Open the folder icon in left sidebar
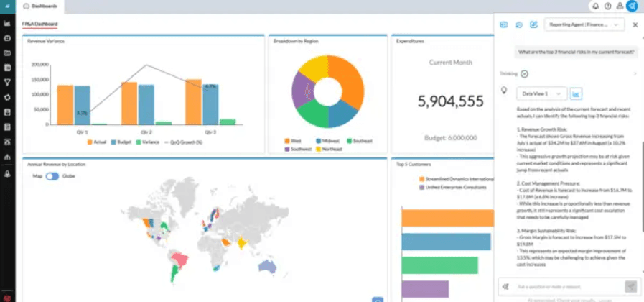The image size is (644, 302). click(x=7, y=52)
